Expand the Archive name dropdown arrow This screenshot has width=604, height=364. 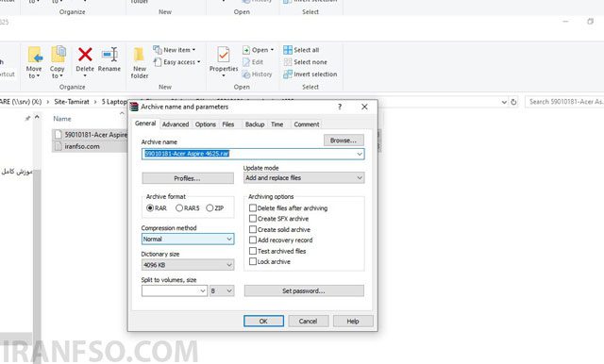point(360,154)
